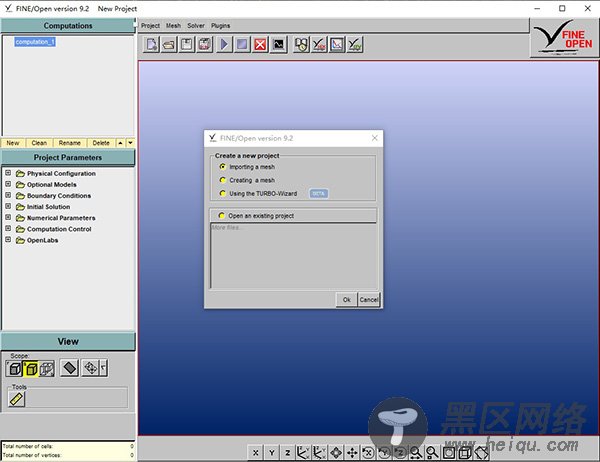Screen dimensions: 600x462
Task: Click the solid face display diamond icon
Action: click(70, 368)
